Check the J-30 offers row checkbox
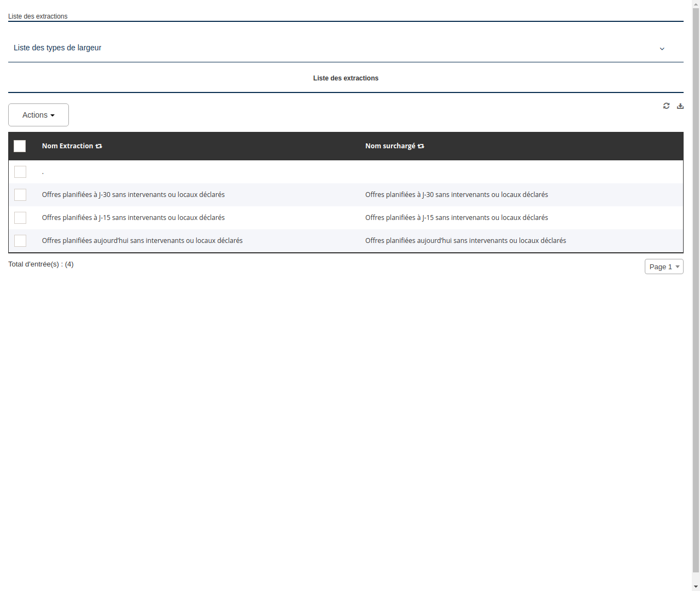 (20, 195)
